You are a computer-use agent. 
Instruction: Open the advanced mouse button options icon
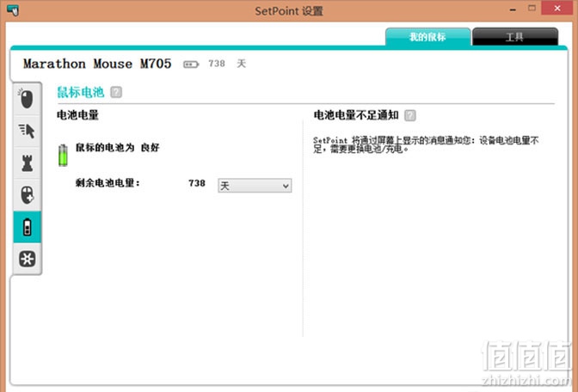[27, 195]
